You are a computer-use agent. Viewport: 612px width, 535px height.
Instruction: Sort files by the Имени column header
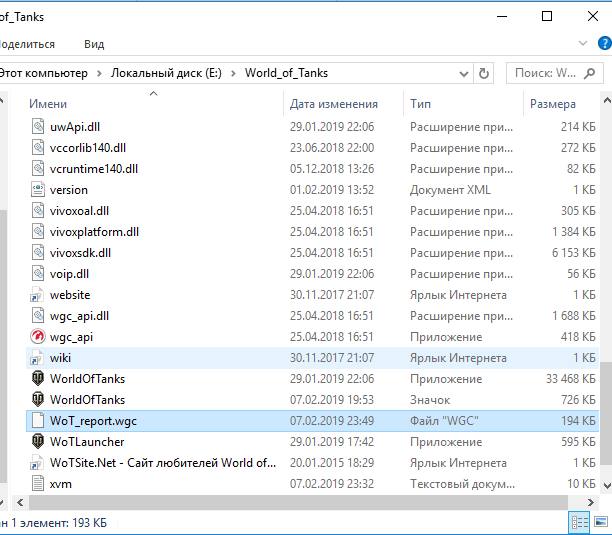(x=48, y=104)
